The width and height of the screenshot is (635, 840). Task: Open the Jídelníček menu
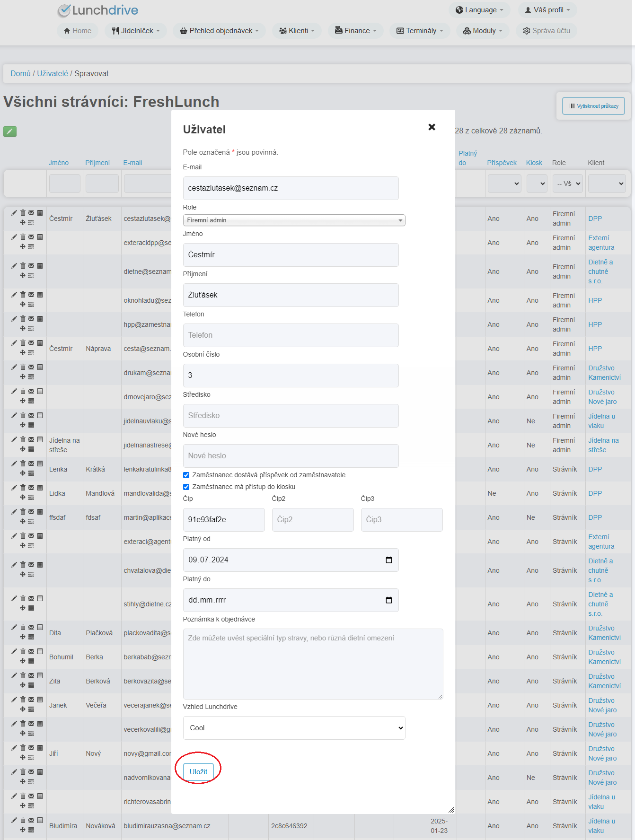136,31
